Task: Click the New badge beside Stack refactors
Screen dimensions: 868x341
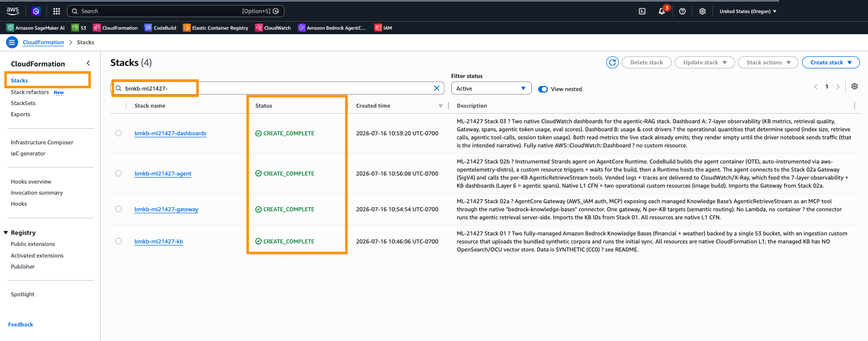Action: click(x=59, y=93)
